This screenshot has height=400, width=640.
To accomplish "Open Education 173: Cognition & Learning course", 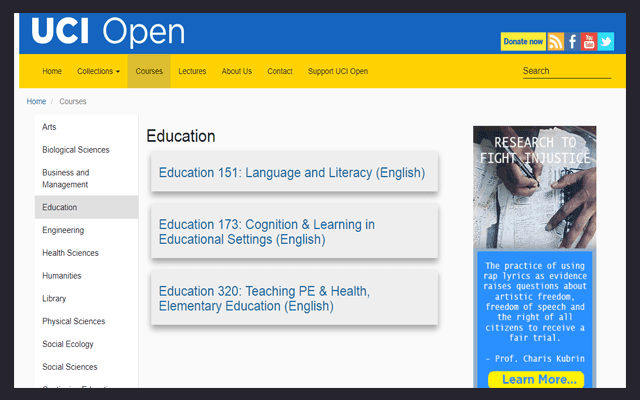I will (x=267, y=232).
